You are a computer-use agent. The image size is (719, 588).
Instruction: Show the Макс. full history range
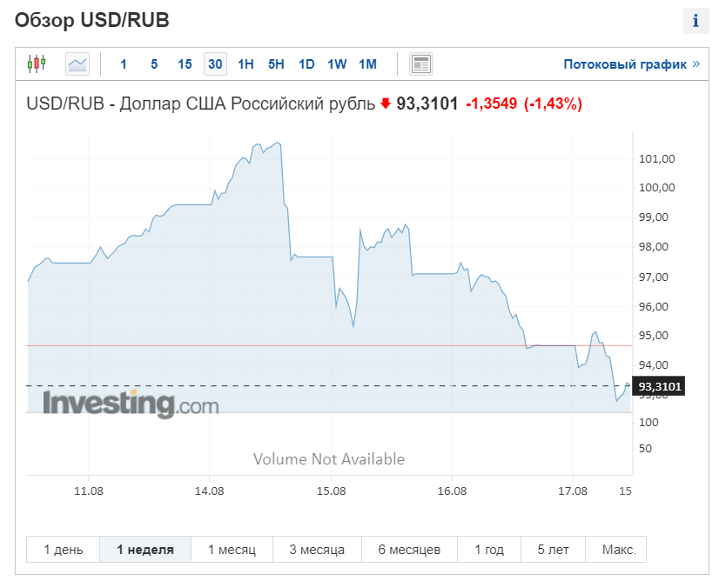619,550
